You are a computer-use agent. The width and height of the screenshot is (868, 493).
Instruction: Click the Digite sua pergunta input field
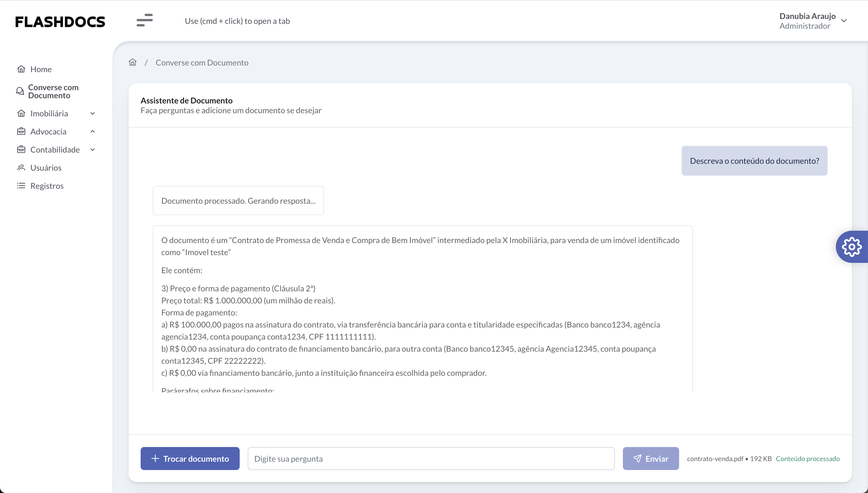click(431, 458)
